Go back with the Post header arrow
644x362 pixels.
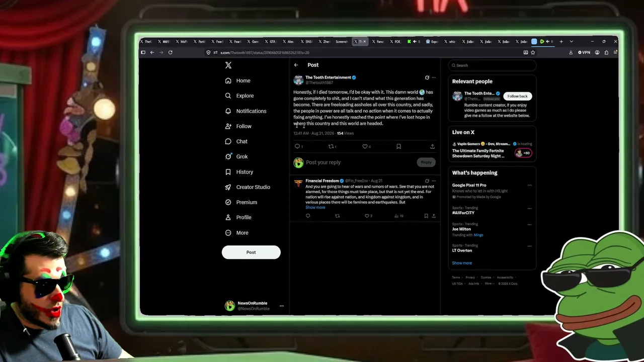tap(296, 65)
